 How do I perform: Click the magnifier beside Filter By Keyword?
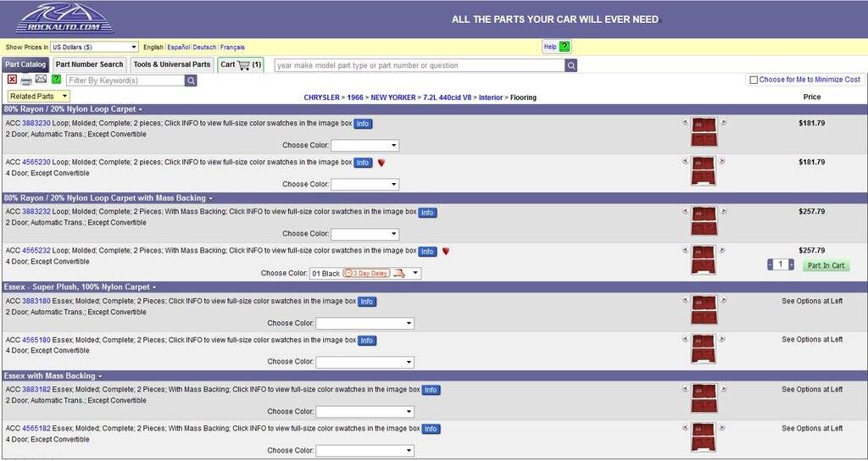(191, 81)
